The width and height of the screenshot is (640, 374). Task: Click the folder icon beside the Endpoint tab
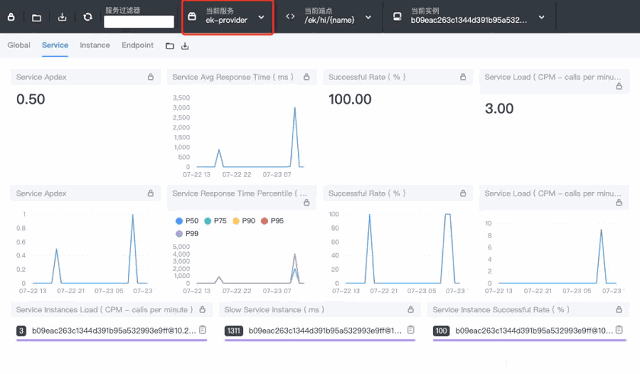(170, 46)
